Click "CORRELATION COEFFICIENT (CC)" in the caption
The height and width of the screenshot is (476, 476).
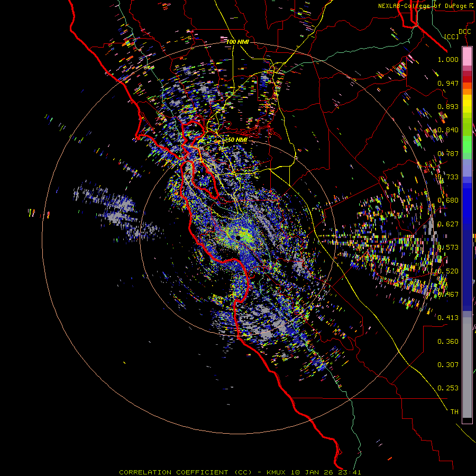pos(185,472)
